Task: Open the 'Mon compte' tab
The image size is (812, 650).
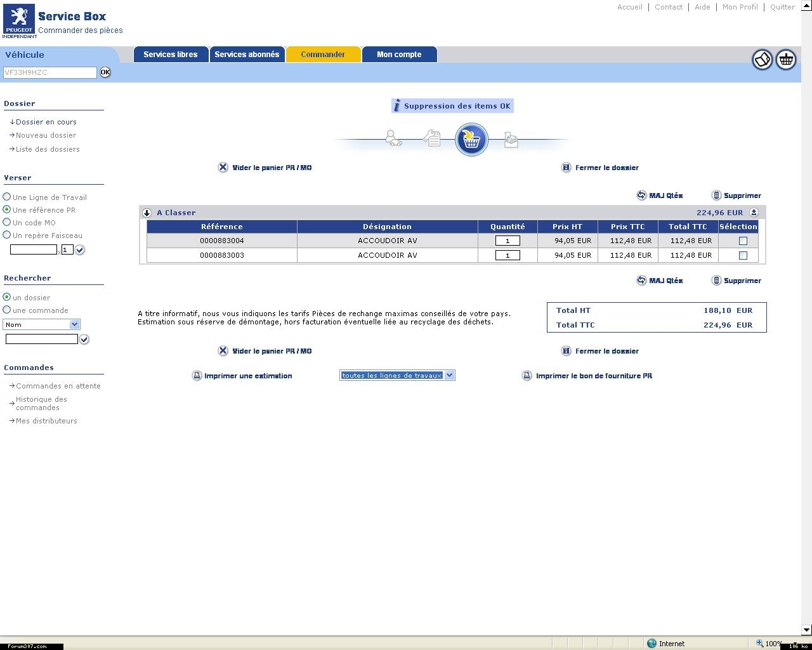Action: [x=399, y=55]
